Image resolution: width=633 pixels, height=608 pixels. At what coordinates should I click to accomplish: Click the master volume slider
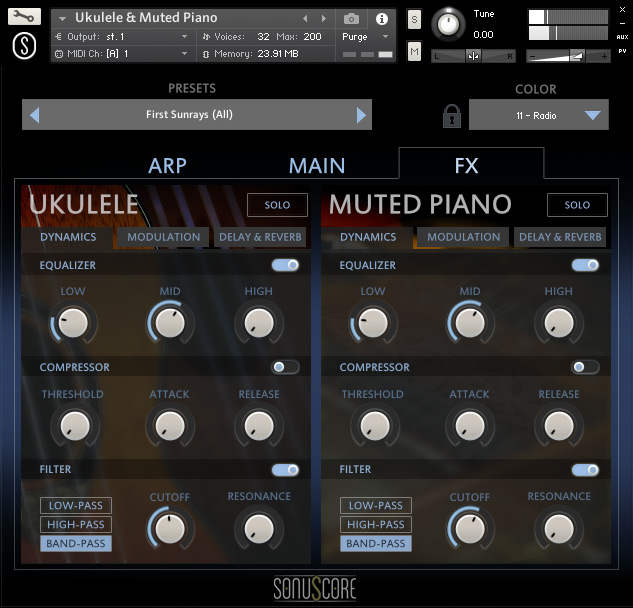click(568, 56)
